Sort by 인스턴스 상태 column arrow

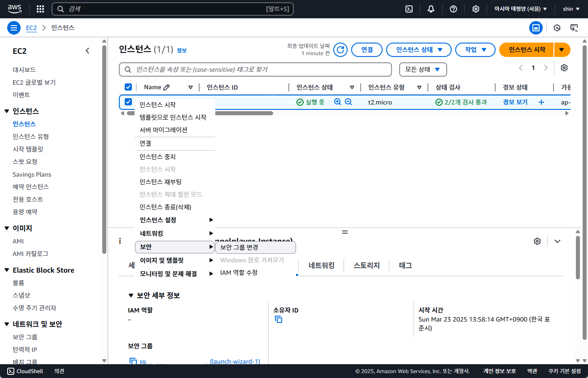[x=352, y=87]
